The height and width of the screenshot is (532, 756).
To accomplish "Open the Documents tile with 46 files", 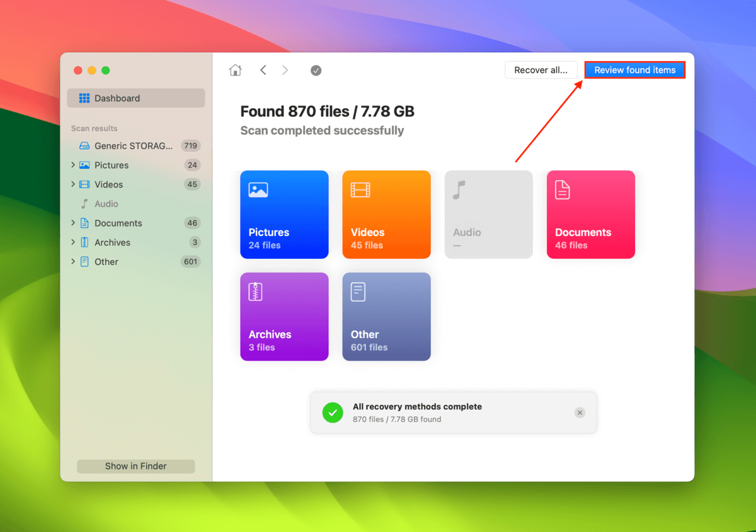I will point(590,214).
